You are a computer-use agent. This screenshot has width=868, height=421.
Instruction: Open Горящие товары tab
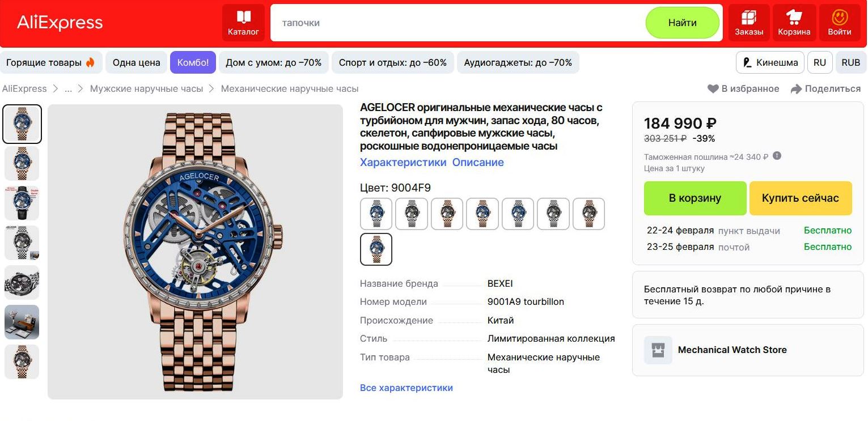point(51,62)
